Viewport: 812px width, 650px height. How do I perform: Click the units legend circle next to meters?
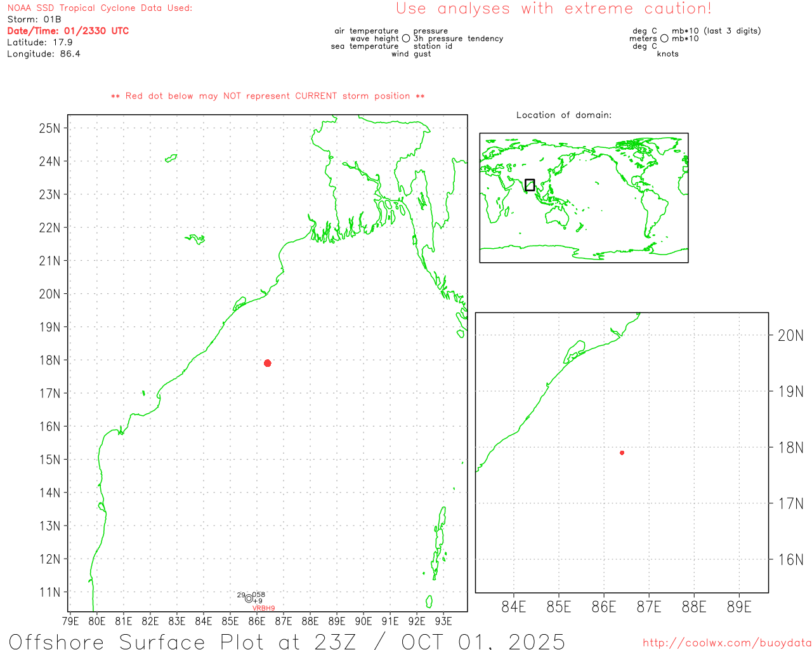coord(664,39)
